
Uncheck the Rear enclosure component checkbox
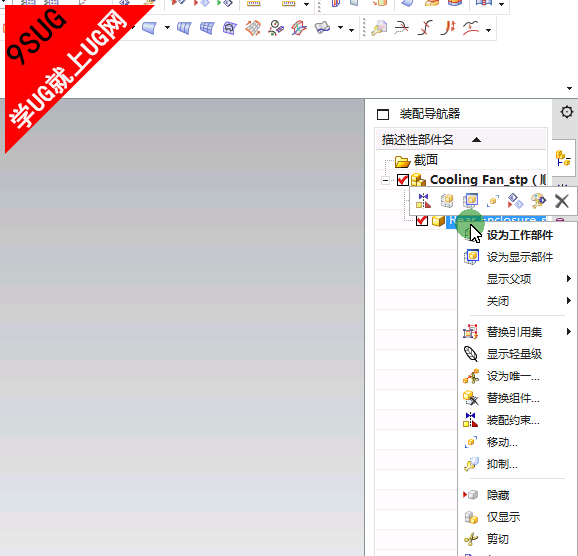click(422, 221)
